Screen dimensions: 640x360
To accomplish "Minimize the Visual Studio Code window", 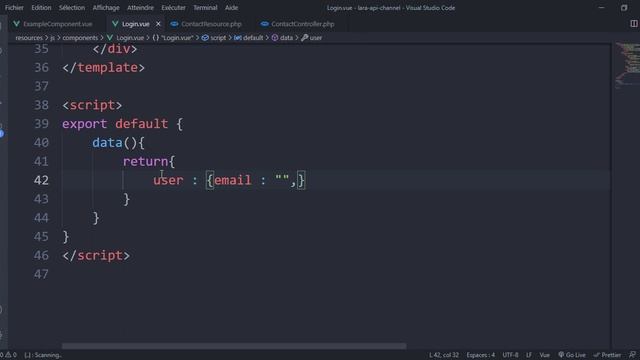I will pos(601,8).
